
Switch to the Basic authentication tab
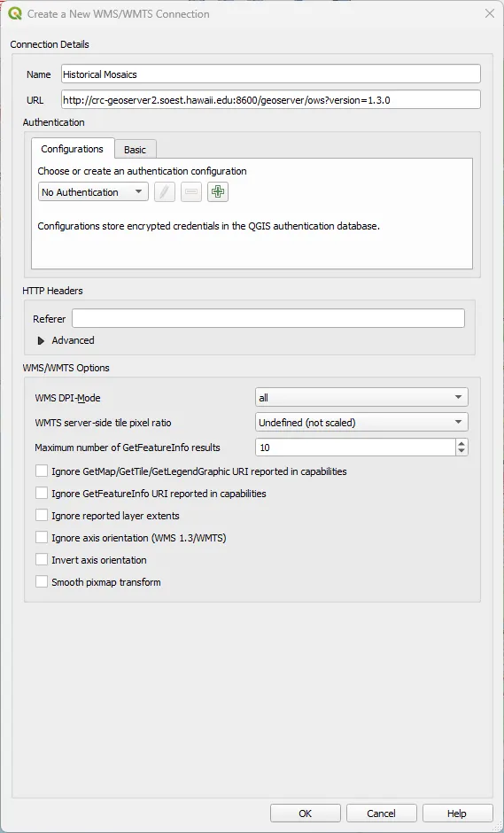[135, 150]
